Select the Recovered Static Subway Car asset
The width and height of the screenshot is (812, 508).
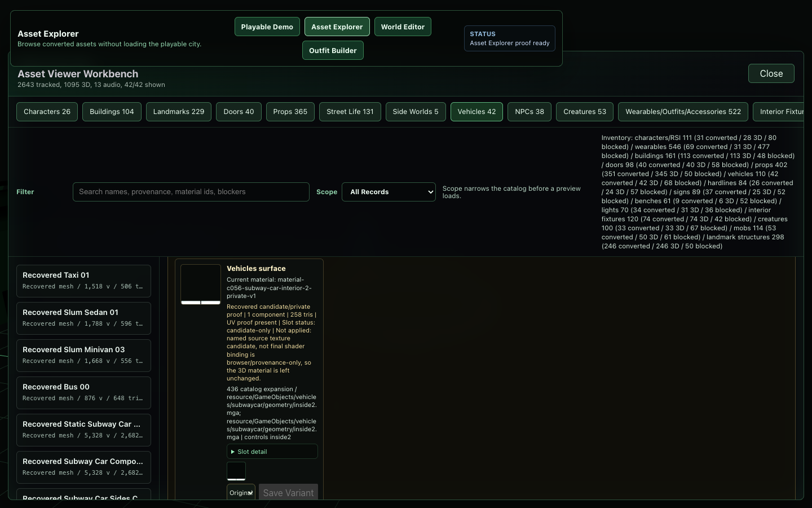(83, 430)
